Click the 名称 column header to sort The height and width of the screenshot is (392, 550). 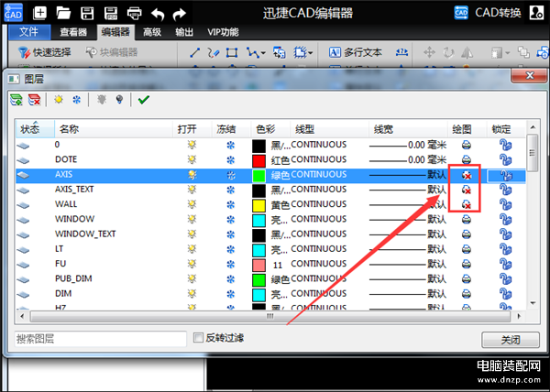pos(114,129)
